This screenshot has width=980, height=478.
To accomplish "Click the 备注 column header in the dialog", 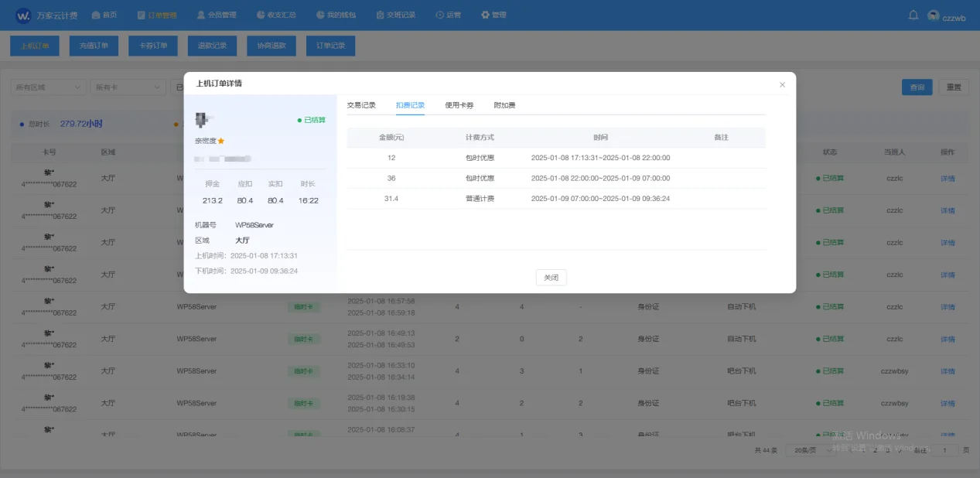I will pos(721,138).
